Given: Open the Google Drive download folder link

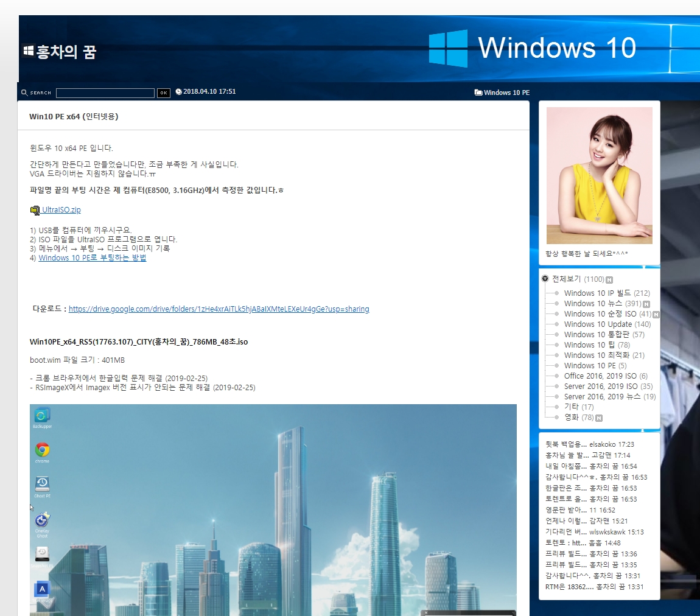Looking at the screenshot, I should 219,309.
